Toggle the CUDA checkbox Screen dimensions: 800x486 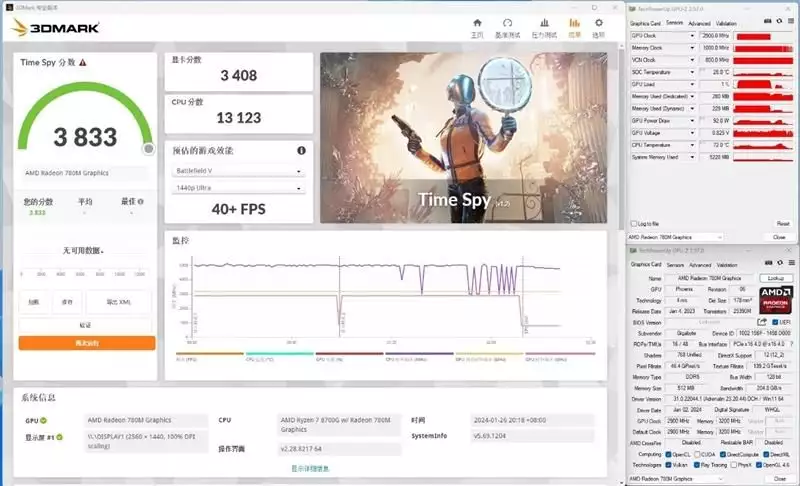[x=697, y=454]
